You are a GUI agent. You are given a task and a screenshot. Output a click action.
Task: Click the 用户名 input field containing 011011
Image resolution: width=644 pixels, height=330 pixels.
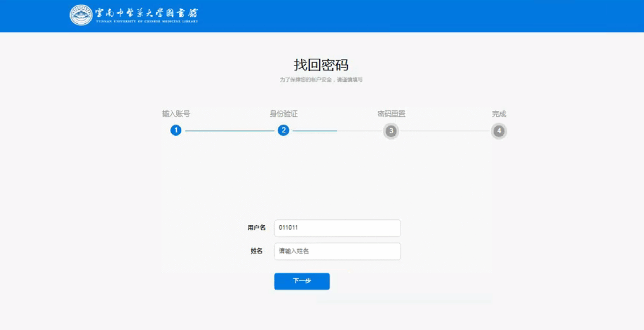(x=337, y=228)
